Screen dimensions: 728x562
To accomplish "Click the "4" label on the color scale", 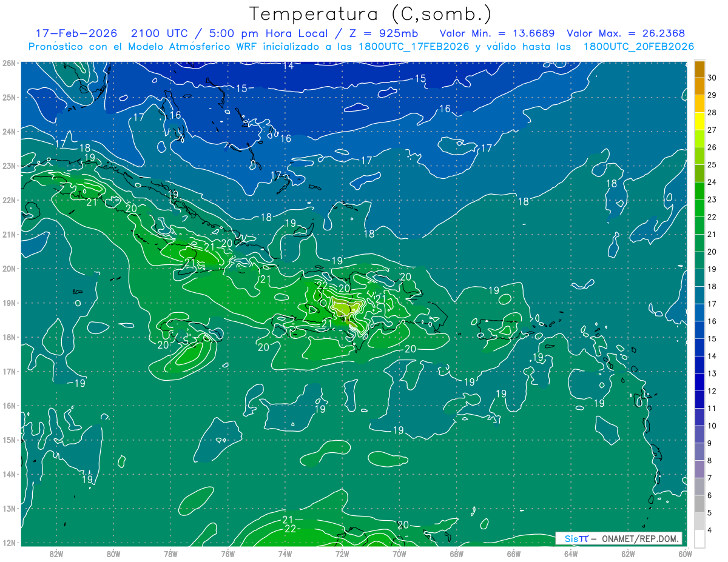I will pyautogui.click(x=710, y=530).
